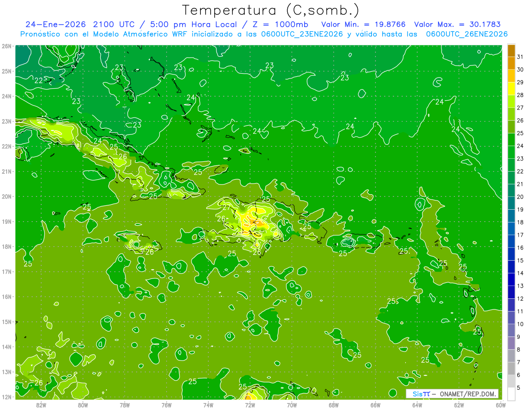Click the 78W longitude axis label

click(x=125, y=405)
